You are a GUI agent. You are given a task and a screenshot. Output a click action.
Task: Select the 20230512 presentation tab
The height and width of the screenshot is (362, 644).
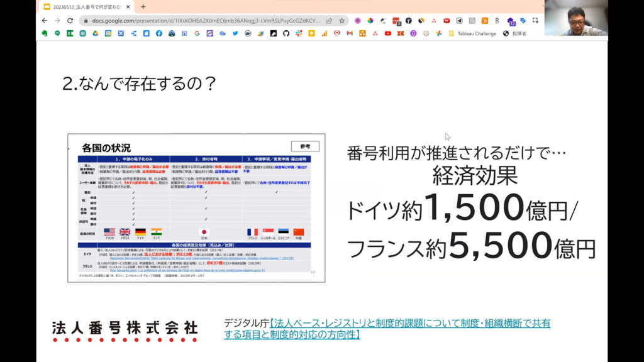(x=85, y=7)
